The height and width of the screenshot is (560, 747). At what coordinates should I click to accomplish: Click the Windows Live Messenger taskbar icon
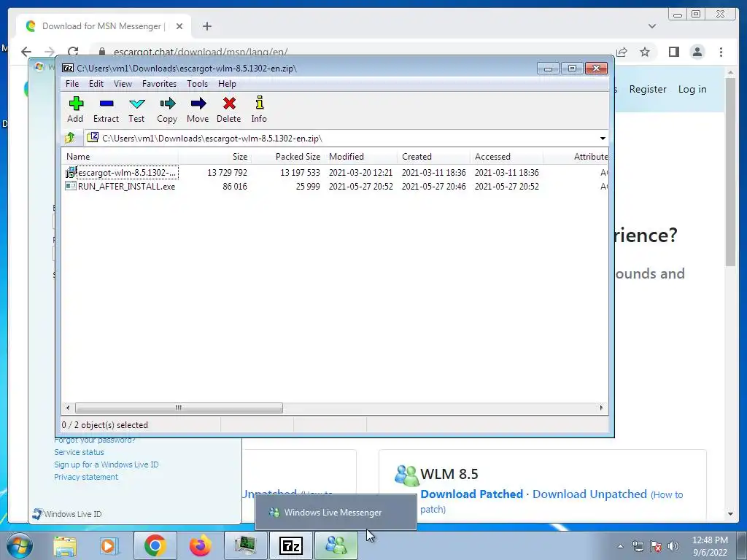(336, 545)
